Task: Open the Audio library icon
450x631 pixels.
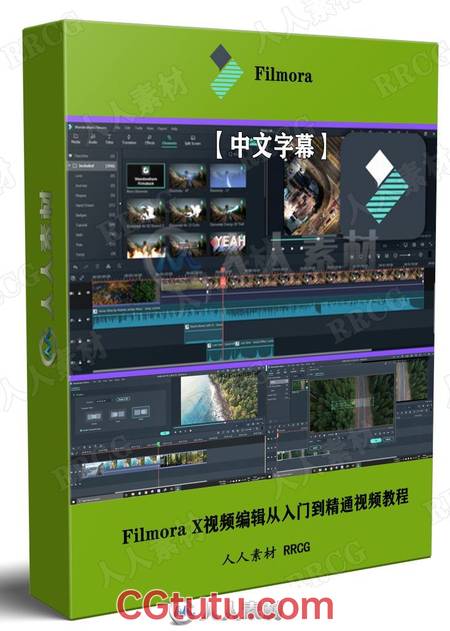Action: pos(93,140)
